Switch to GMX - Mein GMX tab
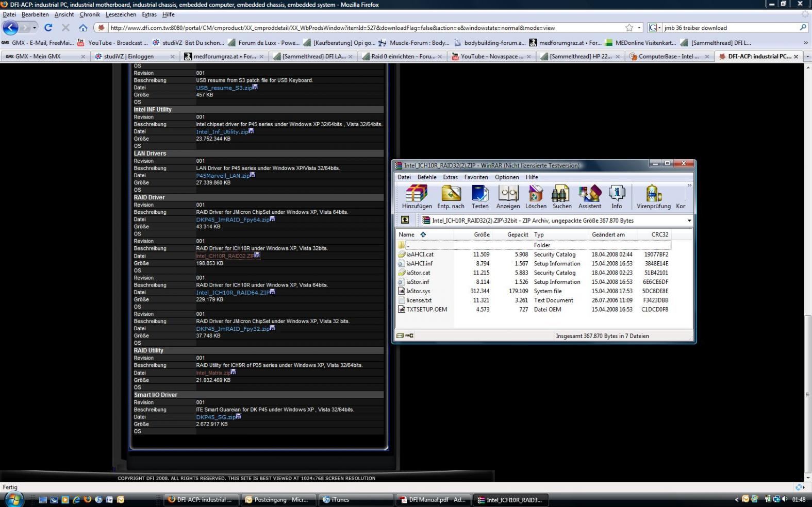Image resolution: width=812 pixels, height=507 pixels. pos(44,56)
